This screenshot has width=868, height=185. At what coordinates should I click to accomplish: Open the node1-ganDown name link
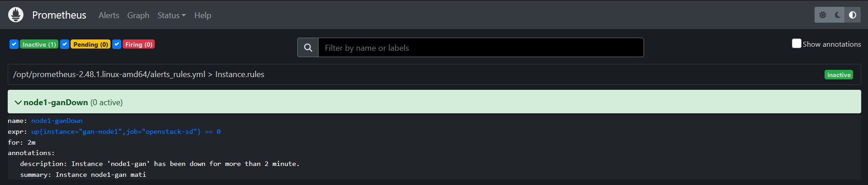click(57, 121)
